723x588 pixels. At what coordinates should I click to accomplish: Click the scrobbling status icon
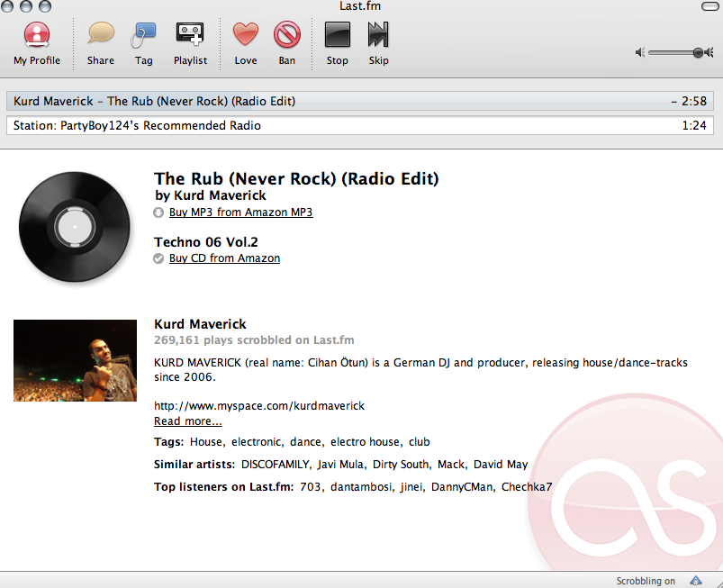(695, 581)
